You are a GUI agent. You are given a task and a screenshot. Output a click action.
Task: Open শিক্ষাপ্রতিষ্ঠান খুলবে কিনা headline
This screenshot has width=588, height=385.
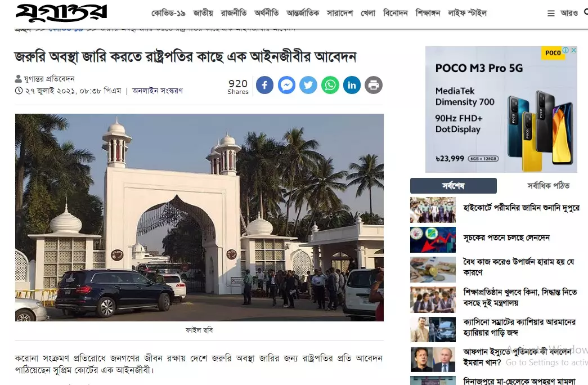coord(520,298)
